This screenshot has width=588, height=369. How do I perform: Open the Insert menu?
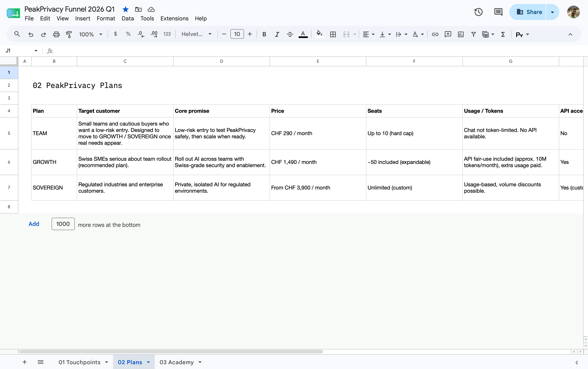click(83, 19)
